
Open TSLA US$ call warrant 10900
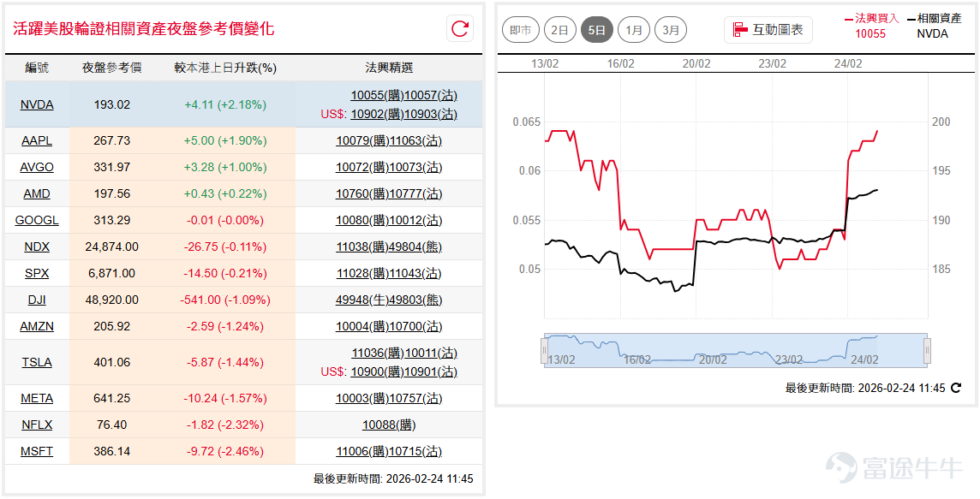tap(377, 371)
